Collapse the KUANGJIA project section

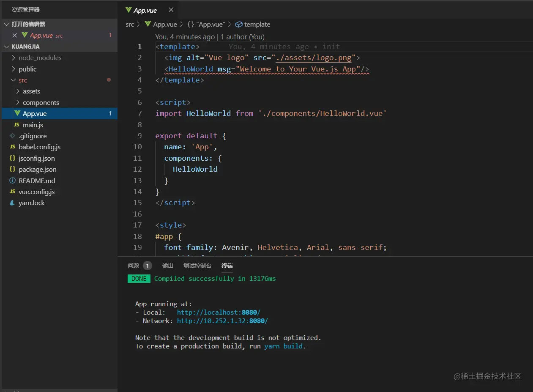click(x=59, y=47)
